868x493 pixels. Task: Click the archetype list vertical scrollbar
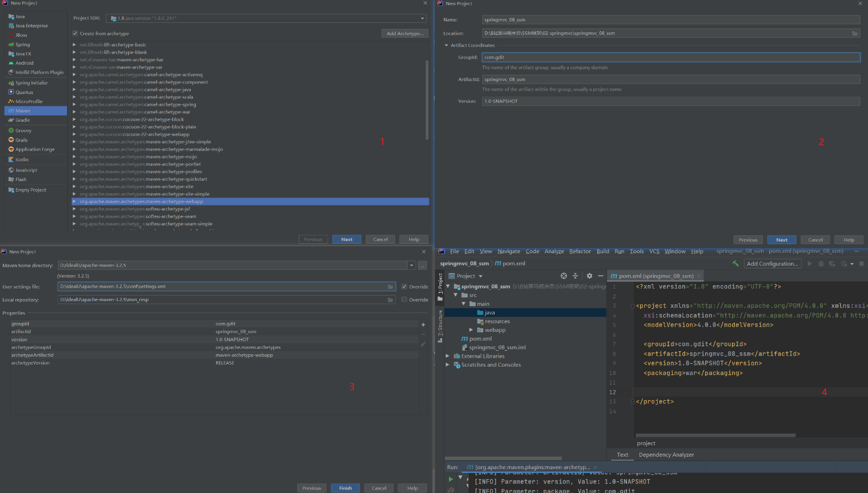point(427,99)
